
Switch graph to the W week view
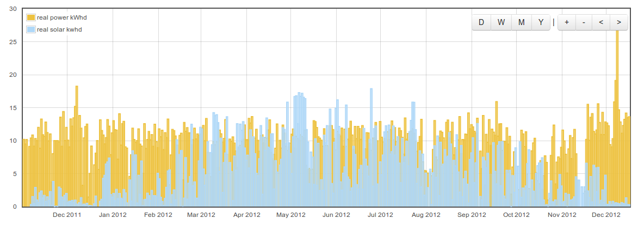pos(501,23)
